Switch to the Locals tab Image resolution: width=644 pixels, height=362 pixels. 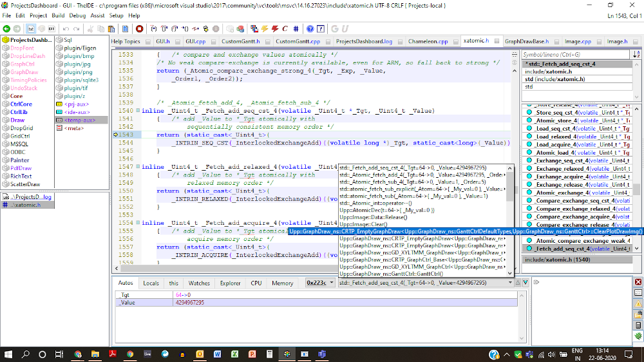pyautogui.click(x=151, y=283)
